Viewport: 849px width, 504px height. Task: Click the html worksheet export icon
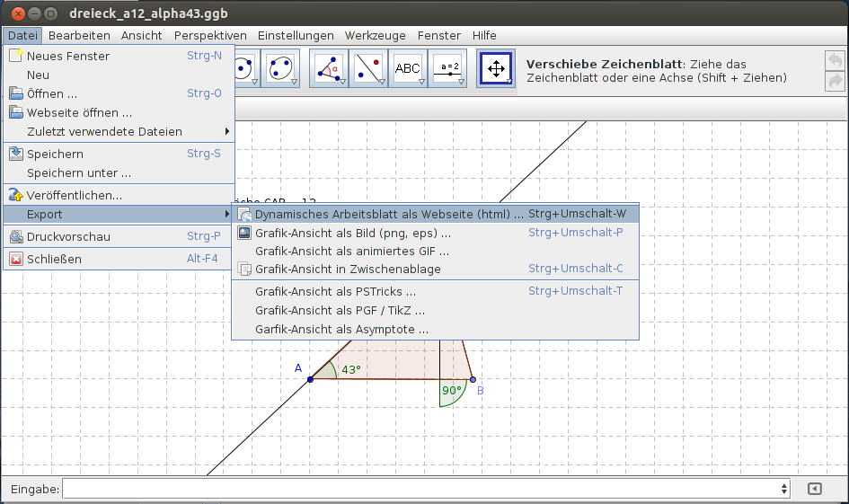(x=244, y=215)
